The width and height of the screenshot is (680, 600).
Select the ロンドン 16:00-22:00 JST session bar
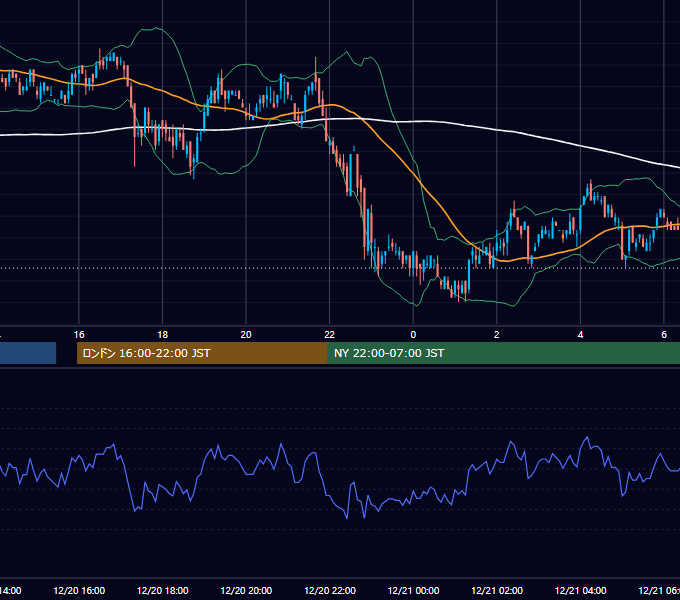point(202,353)
